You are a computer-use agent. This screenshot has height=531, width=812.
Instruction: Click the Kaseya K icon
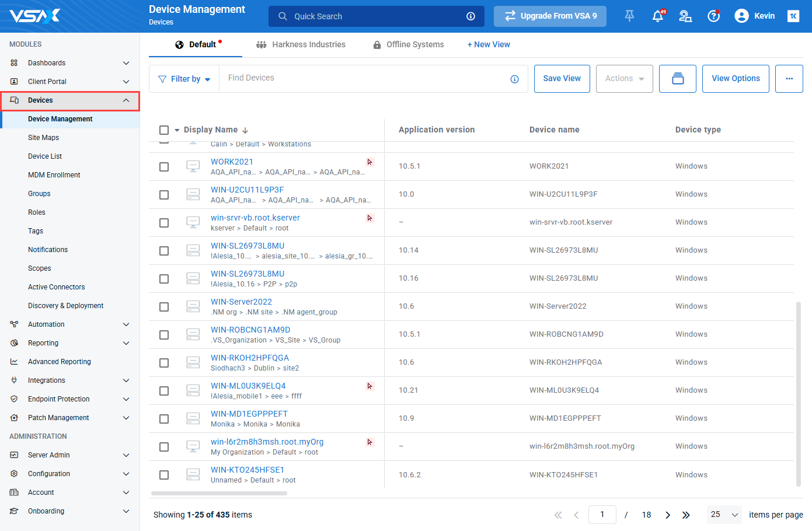click(x=793, y=16)
